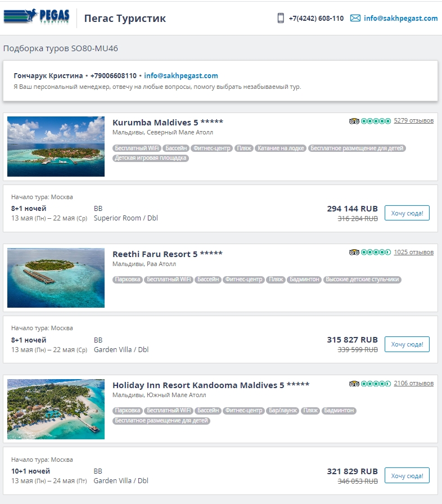442x504 pixels.
Task: Click Детская игровая площадка tag
Action: pyautogui.click(x=150, y=158)
